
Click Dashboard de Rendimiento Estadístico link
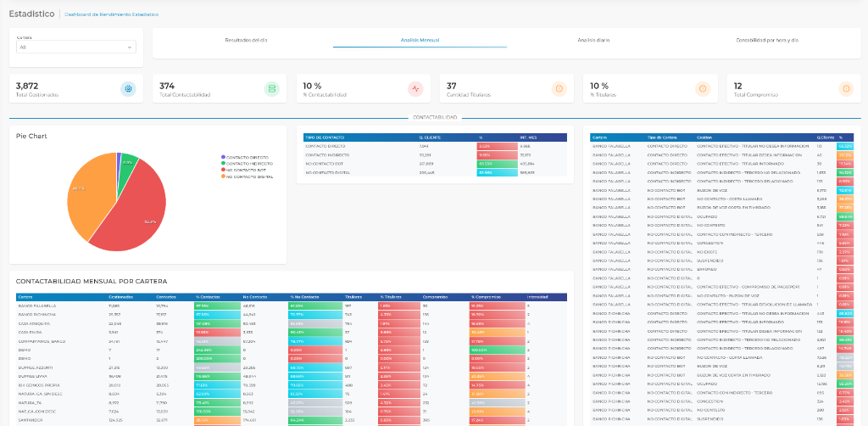[111, 14]
